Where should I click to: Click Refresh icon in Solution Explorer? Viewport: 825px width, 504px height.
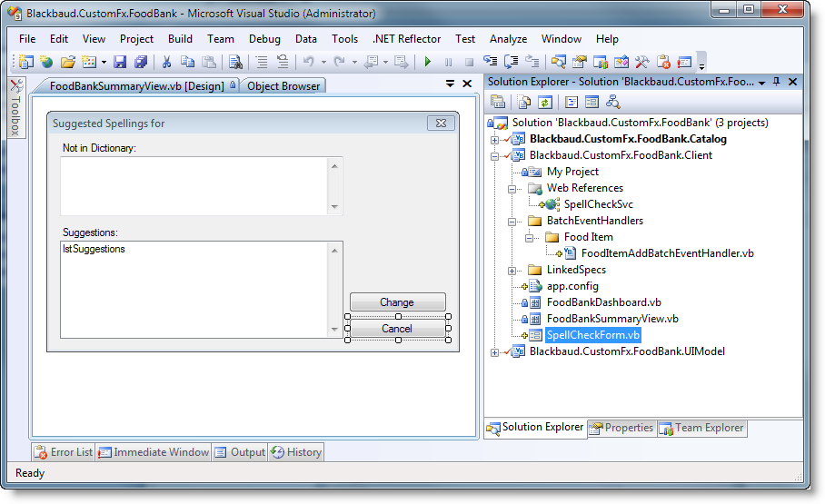pyautogui.click(x=544, y=102)
